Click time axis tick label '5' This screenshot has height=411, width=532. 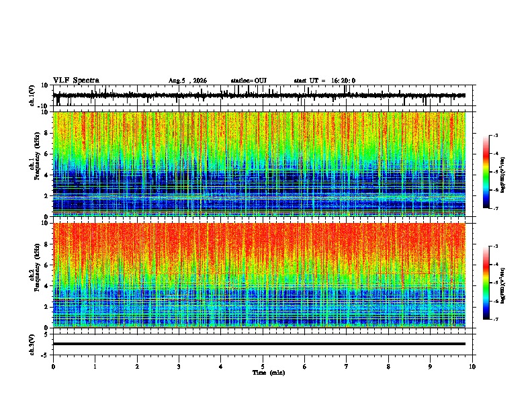263,367
